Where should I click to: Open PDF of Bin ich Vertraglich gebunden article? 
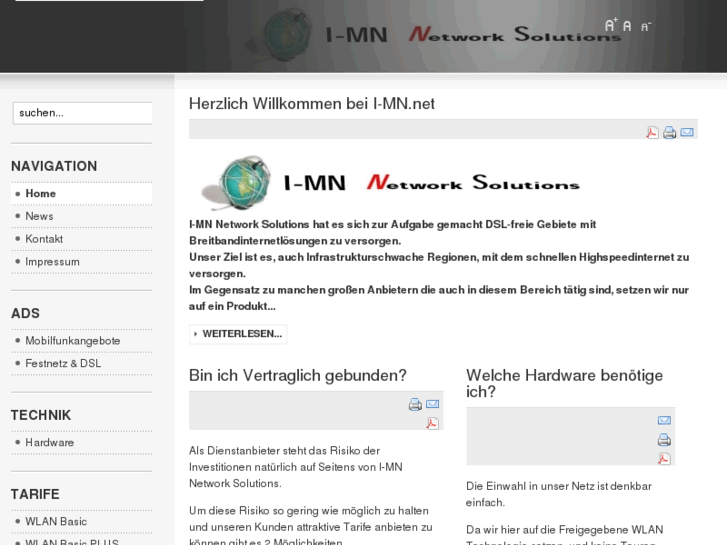pos(433,423)
